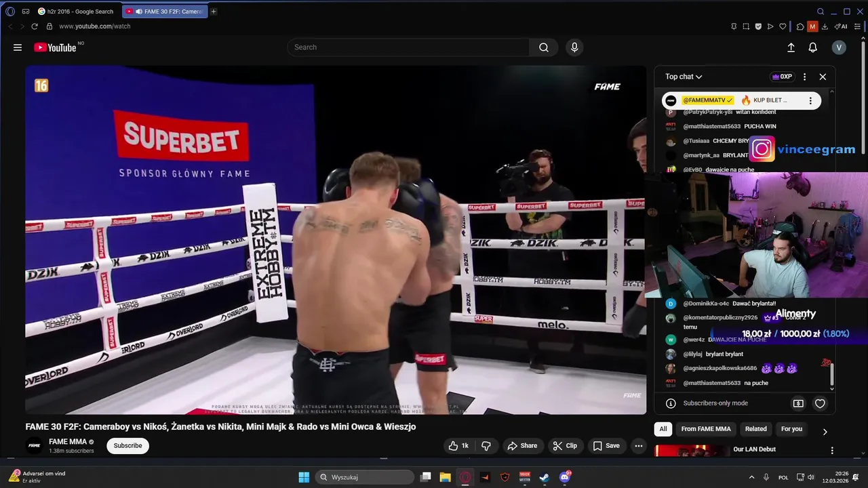Viewport: 868px width, 488px height.
Task: Open the extensions cube icon
Action: 800,26
